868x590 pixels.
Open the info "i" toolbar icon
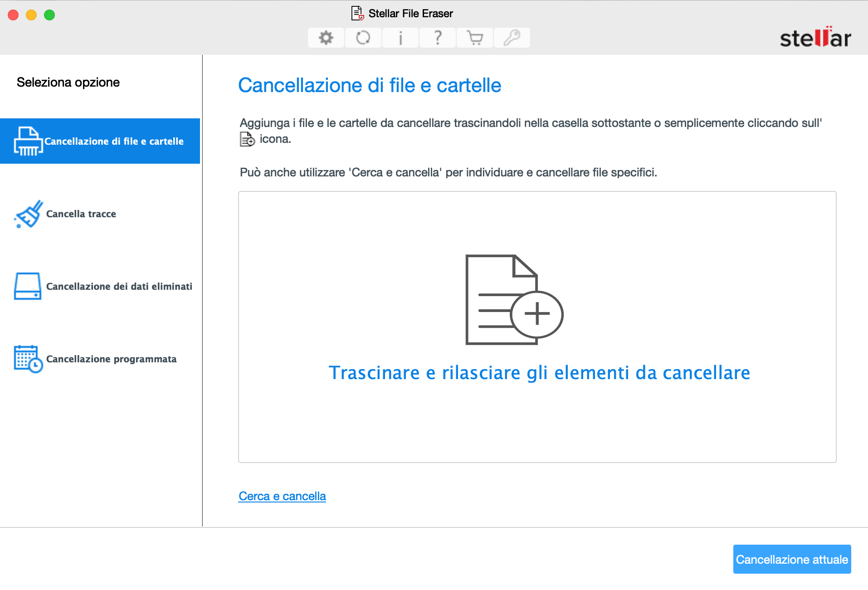[x=400, y=38]
